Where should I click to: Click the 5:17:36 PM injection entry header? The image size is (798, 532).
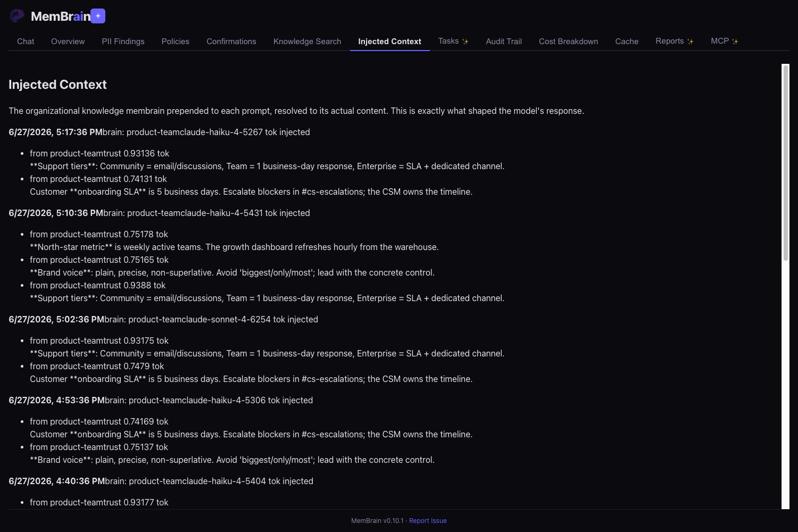pyautogui.click(x=159, y=132)
